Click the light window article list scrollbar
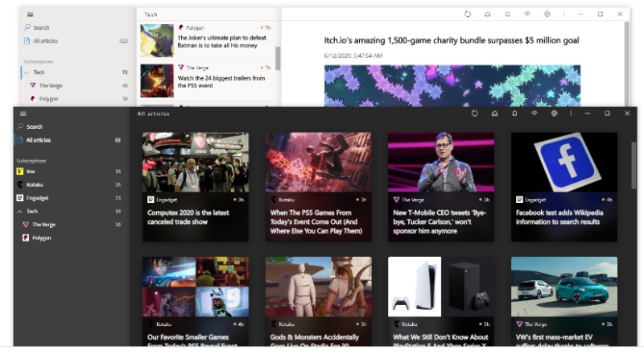644x355 pixels. [278, 58]
